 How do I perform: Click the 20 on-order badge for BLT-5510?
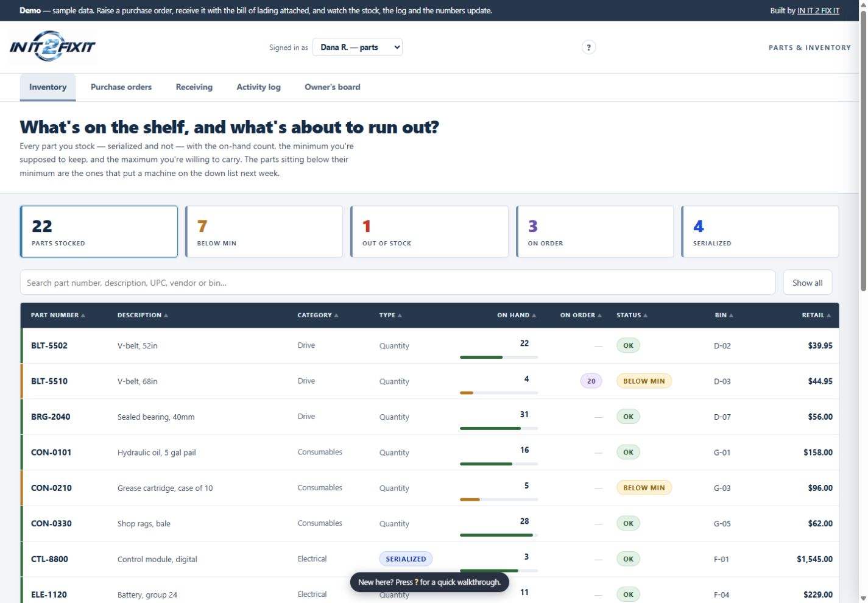591,381
